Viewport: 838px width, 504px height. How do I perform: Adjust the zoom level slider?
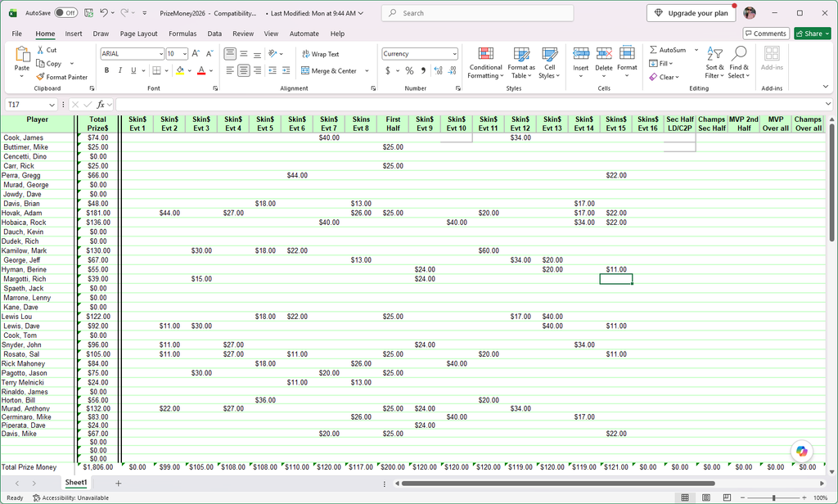coord(773,497)
